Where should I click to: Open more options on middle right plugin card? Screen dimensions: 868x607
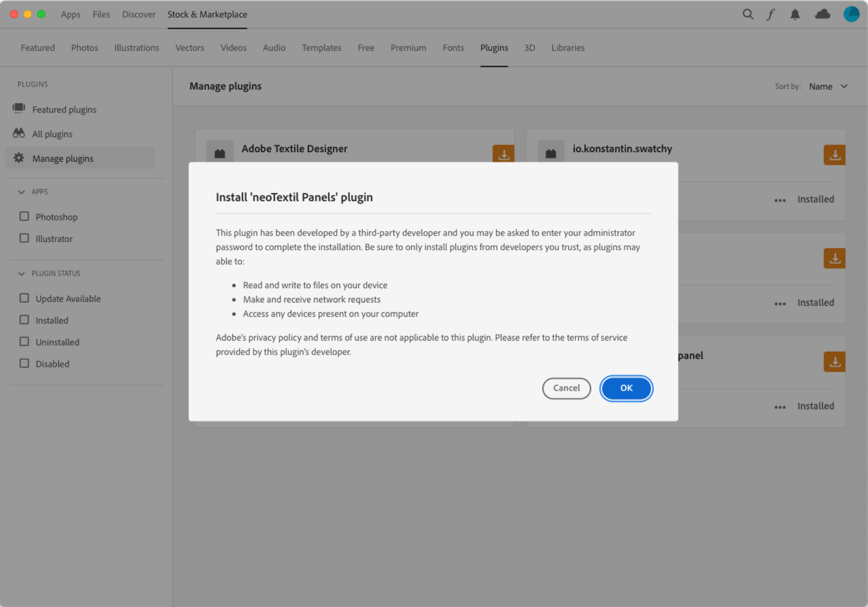click(x=780, y=303)
